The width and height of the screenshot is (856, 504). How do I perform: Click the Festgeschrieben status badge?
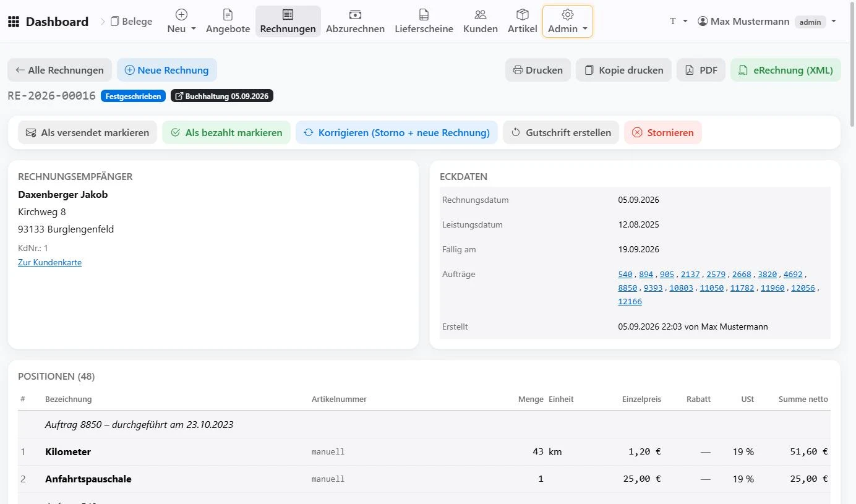click(x=133, y=96)
